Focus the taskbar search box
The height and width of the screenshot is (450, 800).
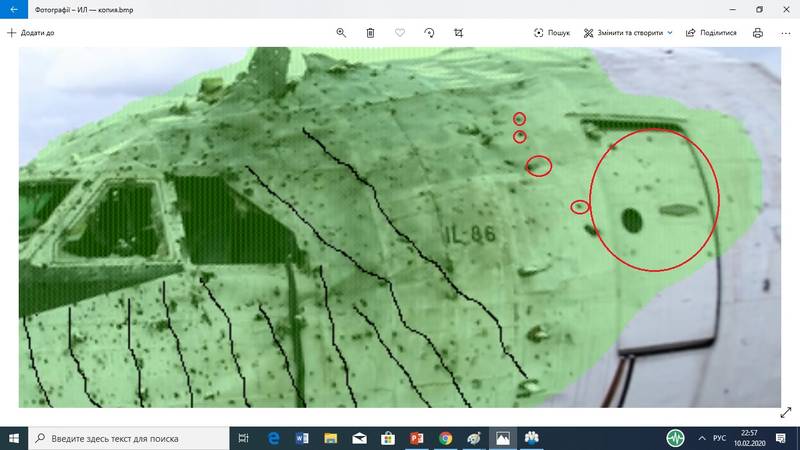(x=129, y=438)
